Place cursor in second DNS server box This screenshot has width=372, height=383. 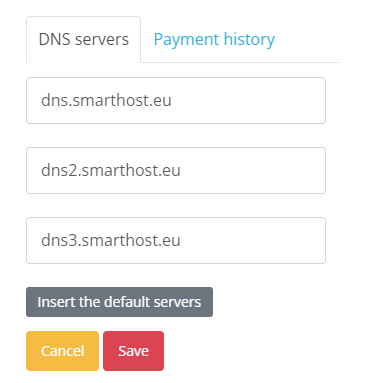click(176, 170)
